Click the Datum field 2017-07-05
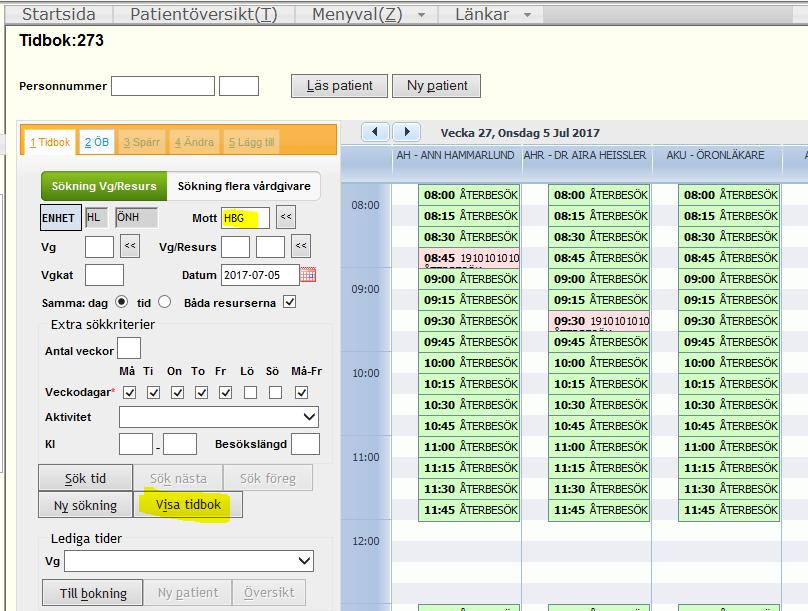Screen dimensions: 808x611 click(x=260, y=275)
